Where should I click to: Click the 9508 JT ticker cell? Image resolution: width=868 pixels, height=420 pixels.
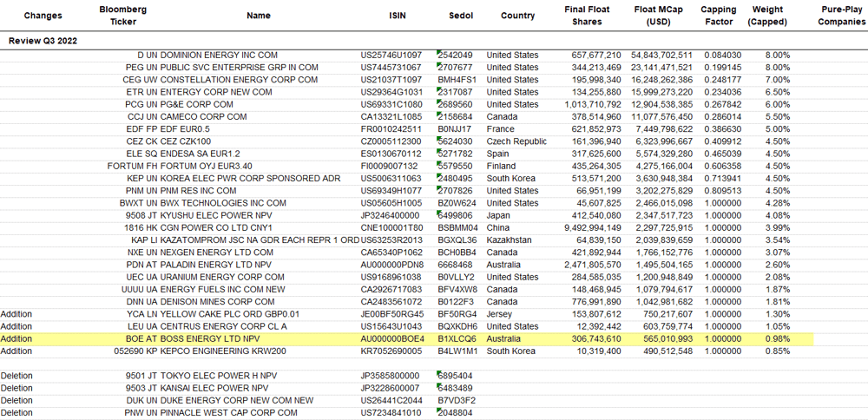click(x=141, y=215)
